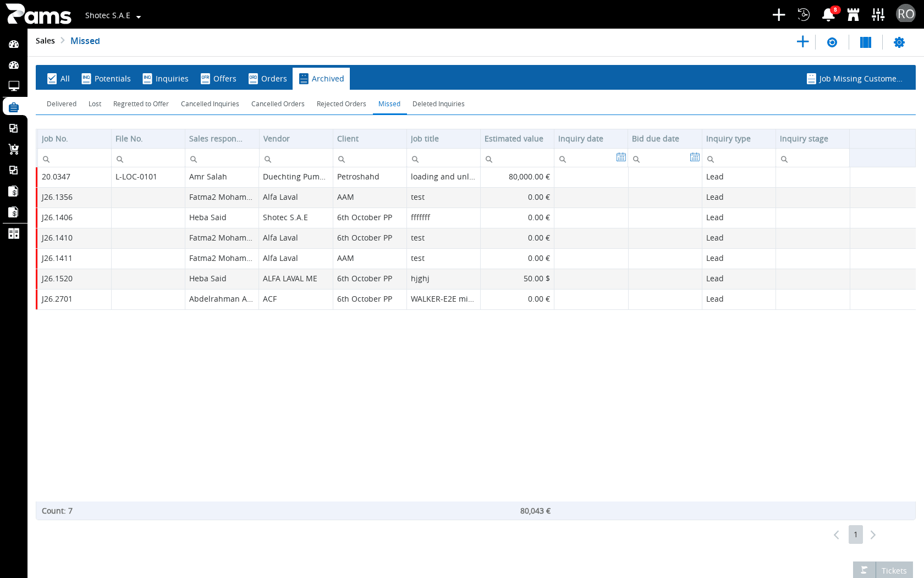The image size is (924, 578).
Task: Open the Bid due date calendar picker
Action: pos(695,157)
